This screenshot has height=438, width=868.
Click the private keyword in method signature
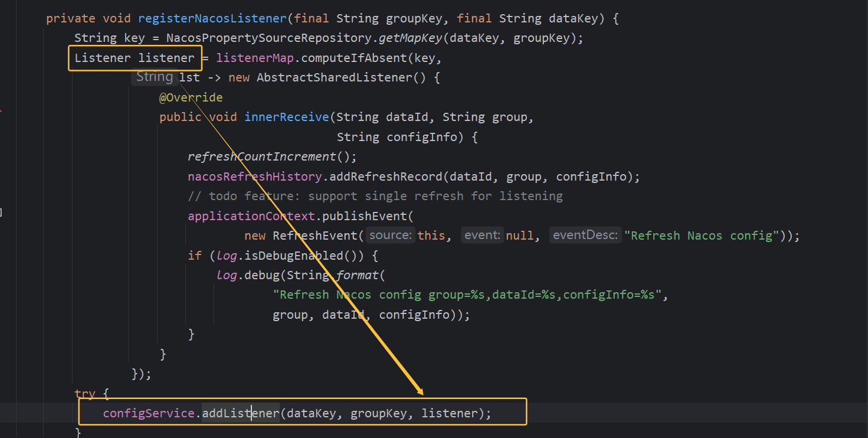pyautogui.click(x=71, y=18)
